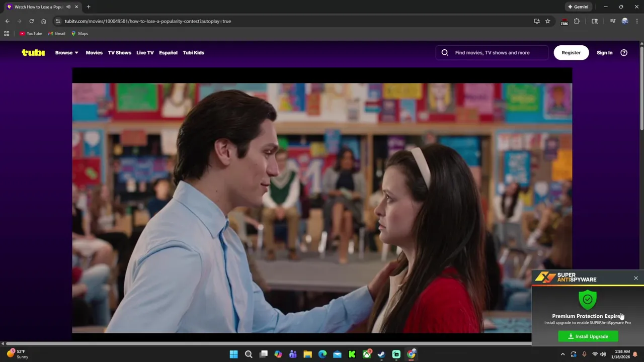The width and height of the screenshot is (644, 362).
Task: Open the Chrome apps grid icon
Action: click(x=7, y=34)
